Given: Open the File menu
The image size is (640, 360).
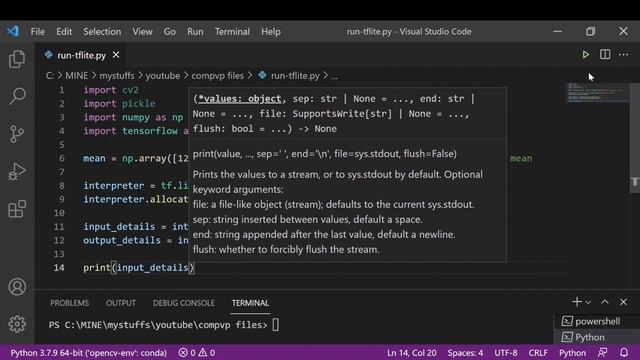Looking at the screenshot, I should (x=38, y=32).
